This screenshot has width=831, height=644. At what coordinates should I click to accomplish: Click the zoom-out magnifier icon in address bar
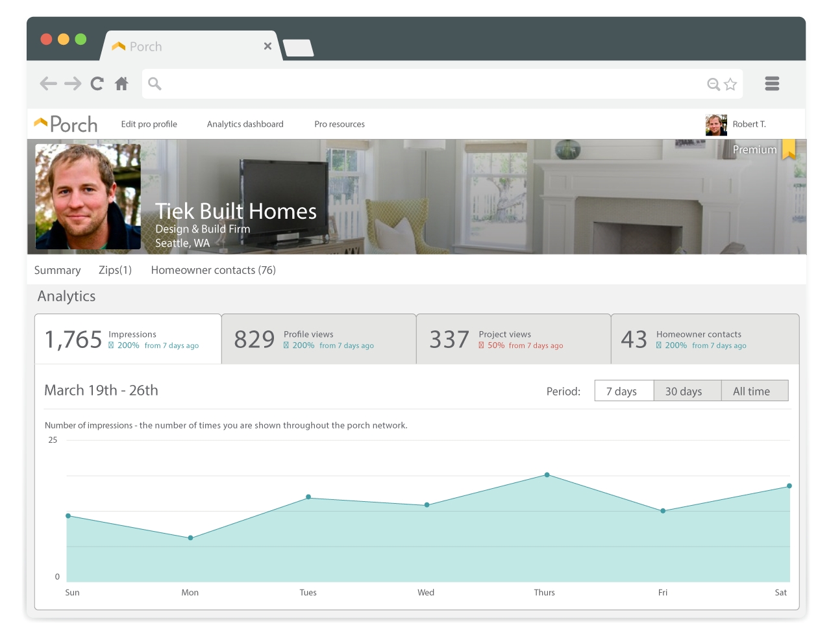pyautogui.click(x=713, y=84)
